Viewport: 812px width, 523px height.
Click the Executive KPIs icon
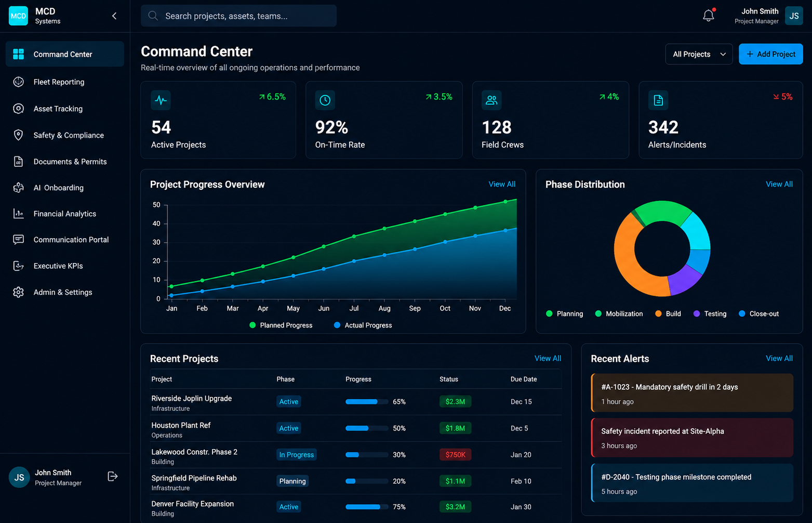pyautogui.click(x=19, y=266)
